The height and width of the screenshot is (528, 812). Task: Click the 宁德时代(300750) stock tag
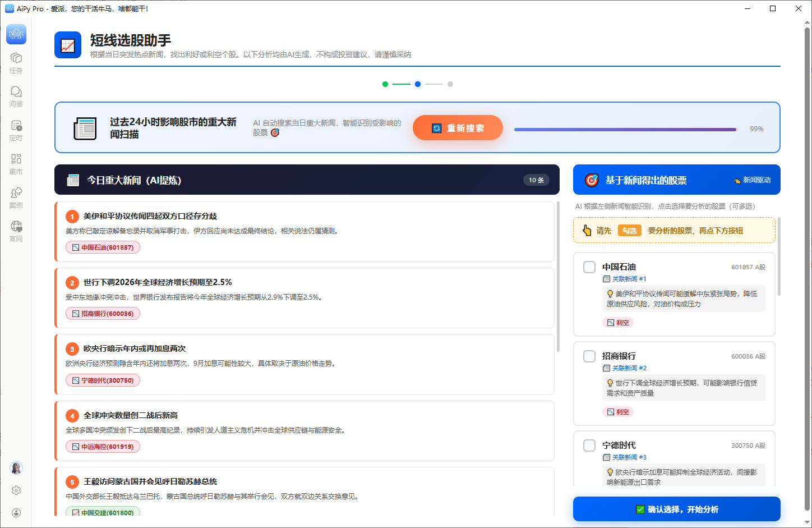click(103, 380)
